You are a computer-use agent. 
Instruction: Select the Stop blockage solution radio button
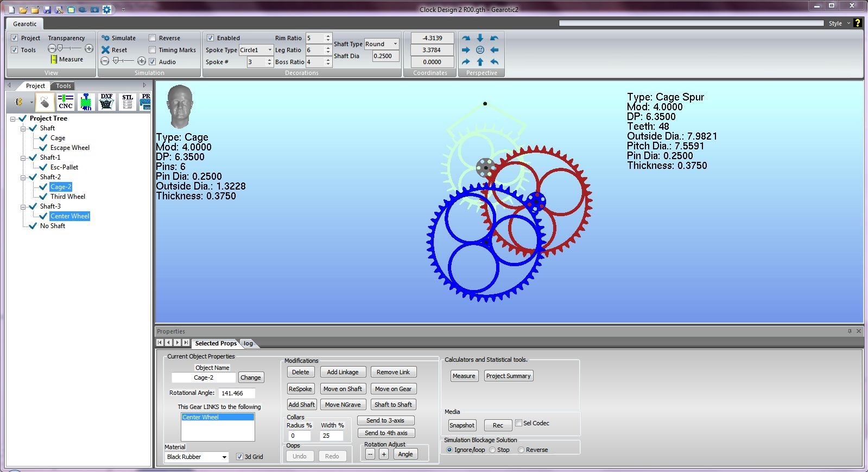tap(492, 450)
